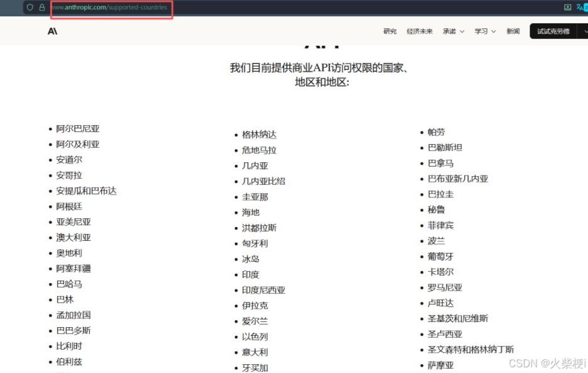Image resolution: width=588 pixels, height=373 pixels.
Task: Click the 帕劳 country entry
Action: coord(436,132)
